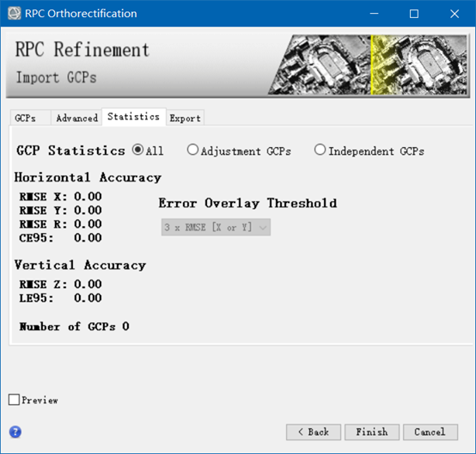This screenshot has width=476, height=454.
Task: Click the Finish button
Action: tap(372, 432)
